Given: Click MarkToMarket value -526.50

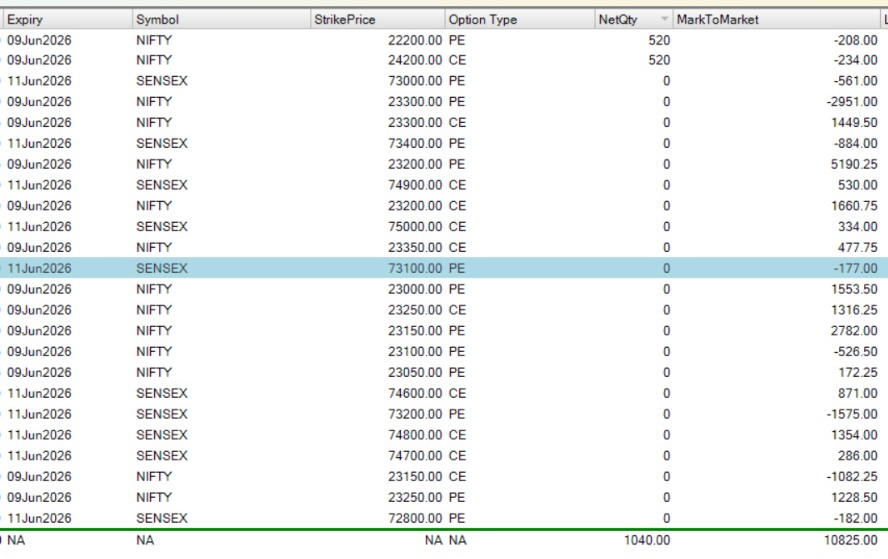Looking at the screenshot, I should pos(855,352).
